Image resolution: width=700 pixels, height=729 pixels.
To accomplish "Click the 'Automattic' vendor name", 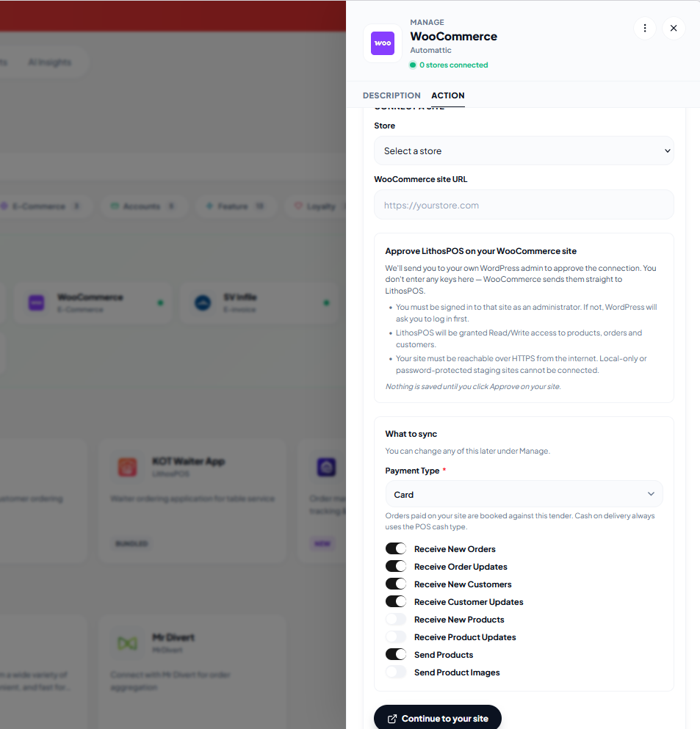I will [x=430, y=50].
